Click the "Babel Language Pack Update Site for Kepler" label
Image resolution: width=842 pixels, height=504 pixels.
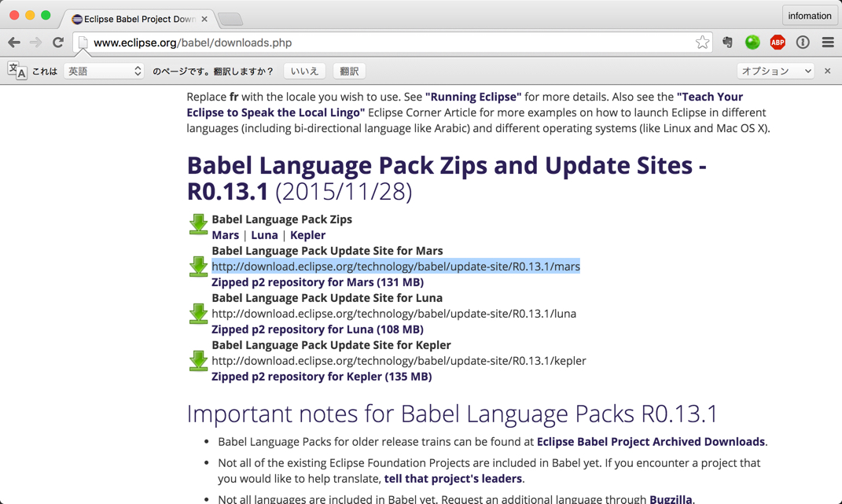(331, 345)
